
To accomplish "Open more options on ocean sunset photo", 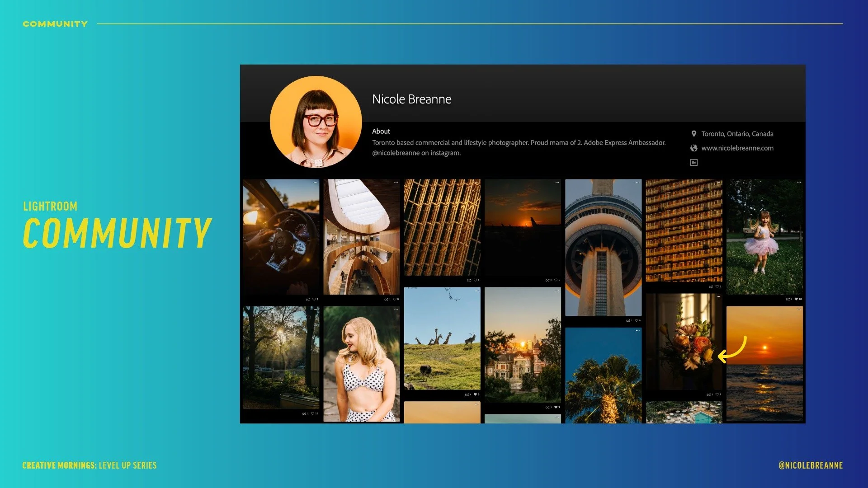I will click(x=799, y=309).
